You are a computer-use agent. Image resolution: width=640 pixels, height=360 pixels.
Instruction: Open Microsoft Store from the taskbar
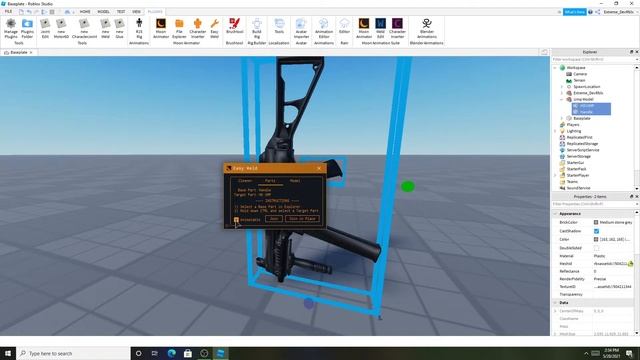[x=188, y=353]
